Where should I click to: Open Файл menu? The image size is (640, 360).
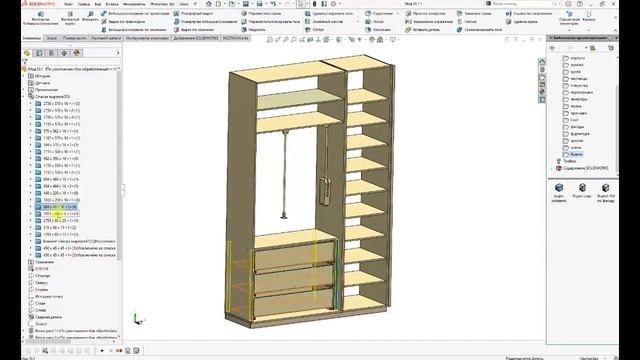(x=68, y=4)
